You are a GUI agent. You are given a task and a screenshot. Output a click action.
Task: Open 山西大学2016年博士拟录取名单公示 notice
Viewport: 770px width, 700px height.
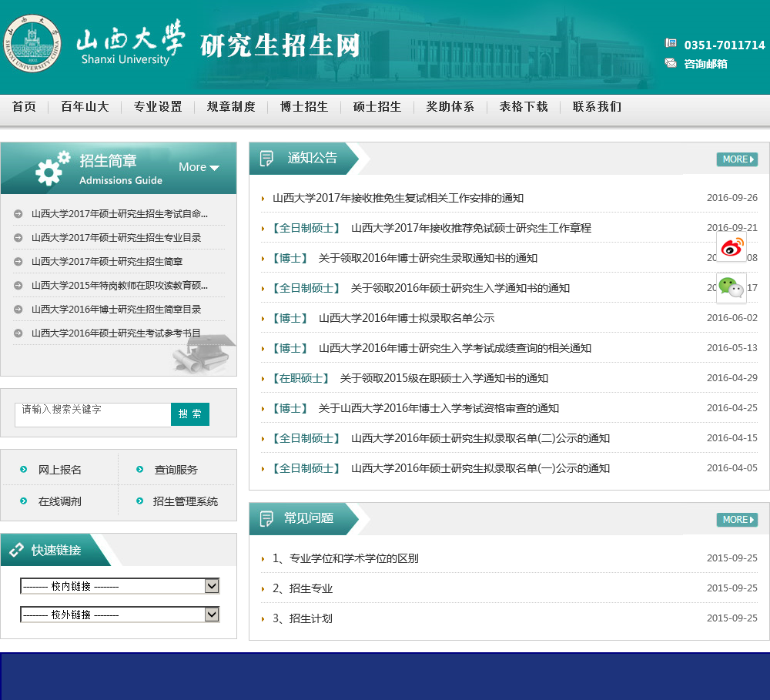click(406, 318)
